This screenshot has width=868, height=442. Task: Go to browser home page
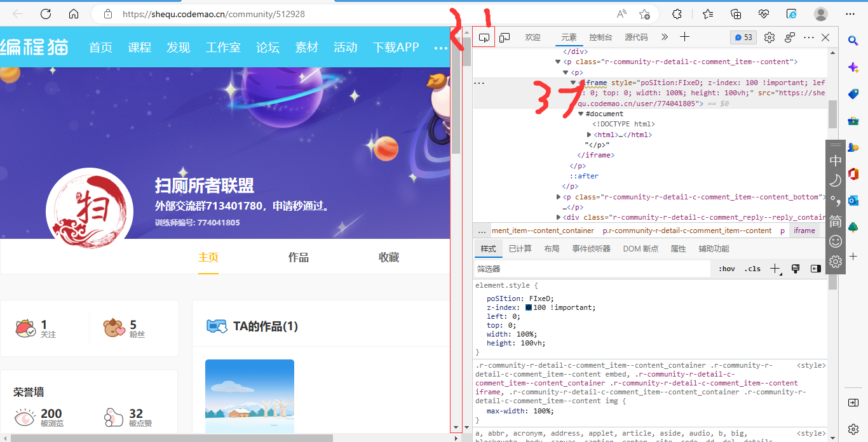74,13
